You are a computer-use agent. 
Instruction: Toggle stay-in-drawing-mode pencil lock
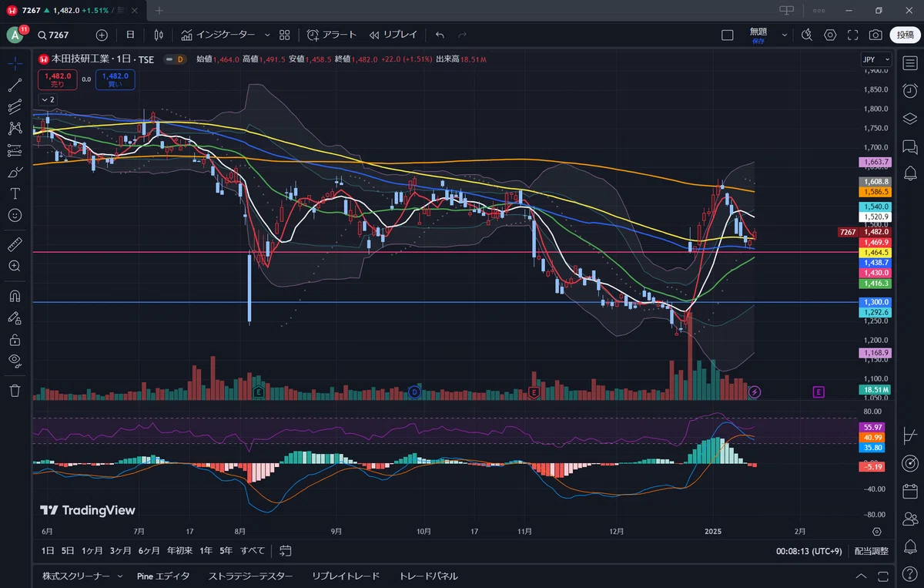[15, 318]
